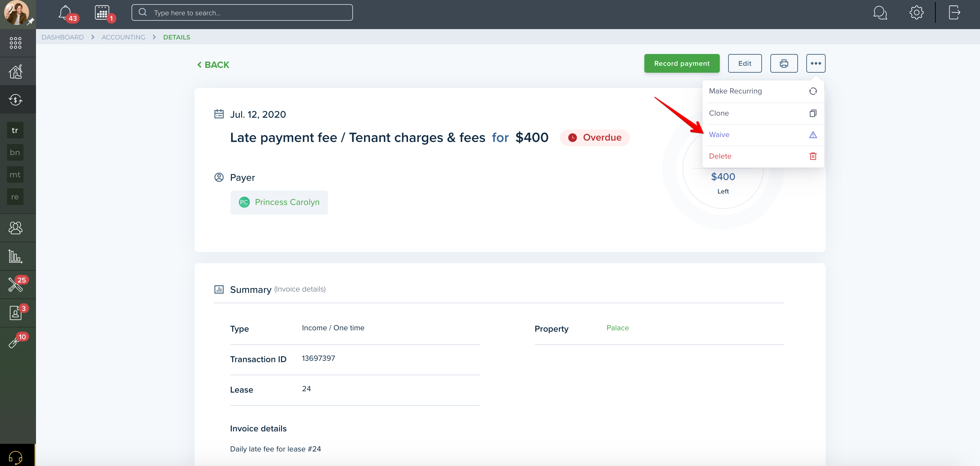This screenshot has height=466, width=980.
Task: Toggle the three-dots more options menu
Action: 816,63
